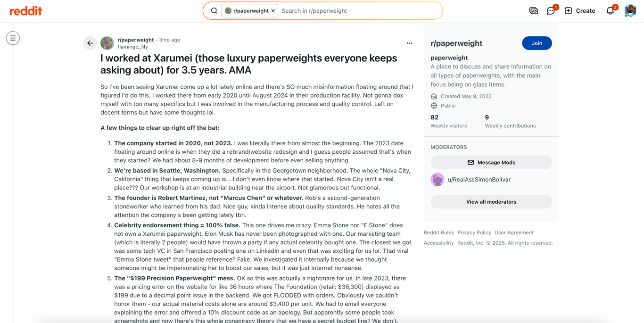This screenshot has height=323, width=644.
Task: Open the Reddit home logo
Action: [26, 11]
